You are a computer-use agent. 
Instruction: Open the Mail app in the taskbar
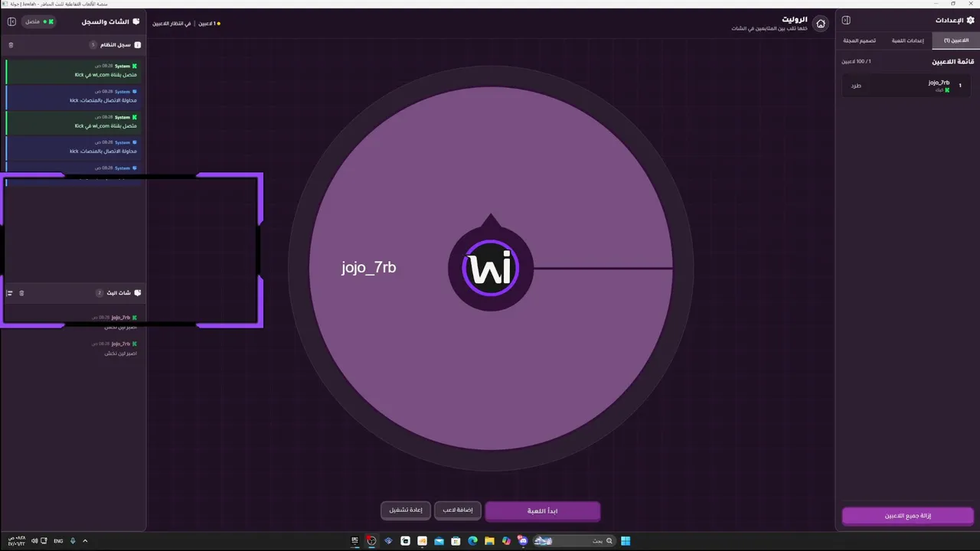tap(439, 541)
